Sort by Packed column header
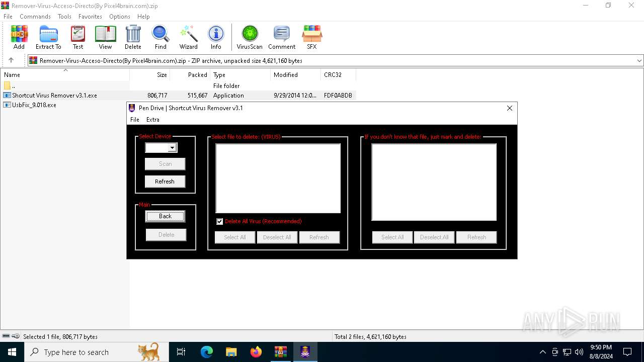Image resolution: width=644 pixels, height=362 pixels. pyautogui.click(x=190, y=75)
